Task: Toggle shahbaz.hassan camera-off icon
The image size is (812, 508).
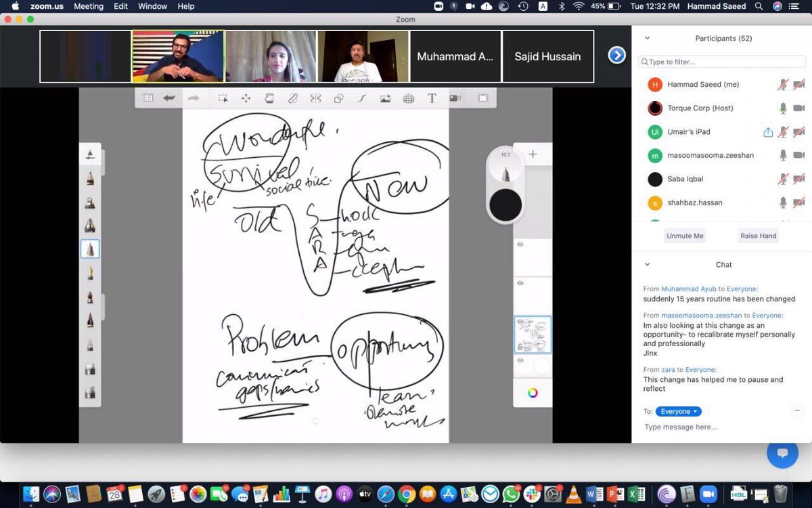Action: click(x=799, y=203)
